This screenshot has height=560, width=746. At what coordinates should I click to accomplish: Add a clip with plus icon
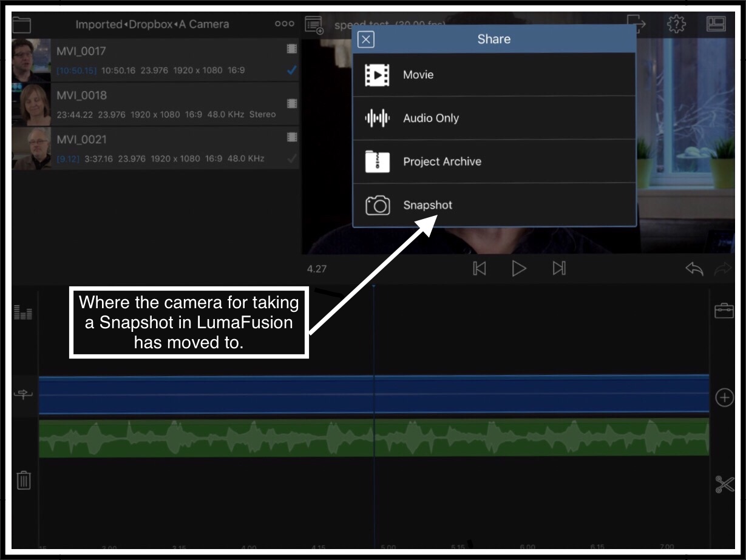coord(724,398)
